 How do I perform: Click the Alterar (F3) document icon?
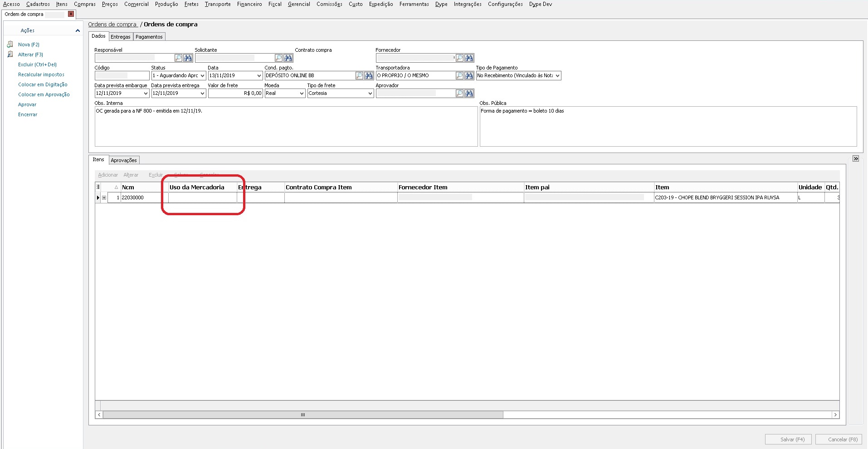(x=10, y=54)
